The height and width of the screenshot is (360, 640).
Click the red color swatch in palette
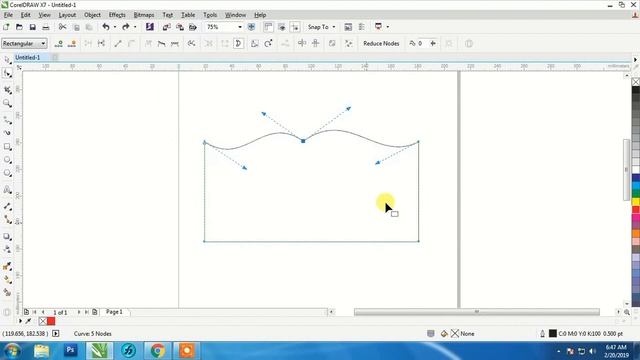point(636,209)
